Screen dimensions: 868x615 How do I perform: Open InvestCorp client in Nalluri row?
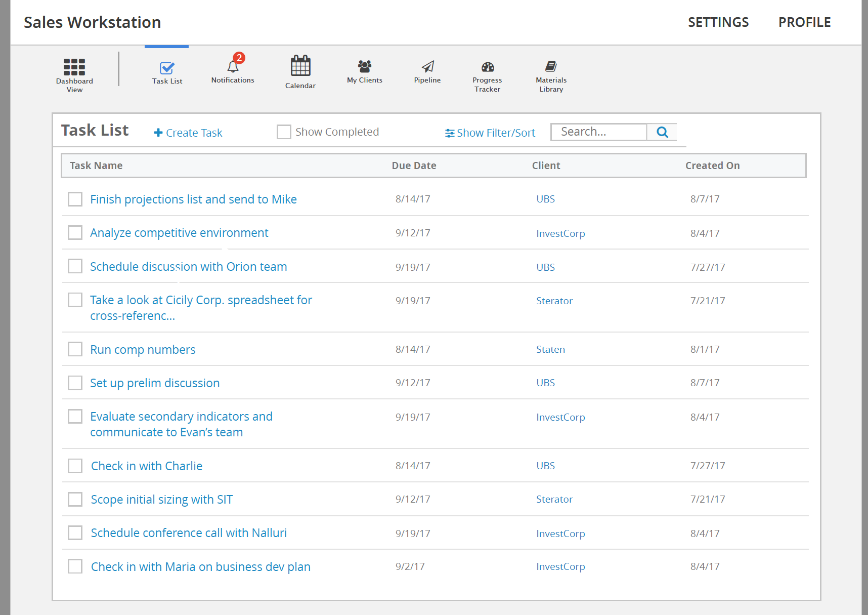560,534
